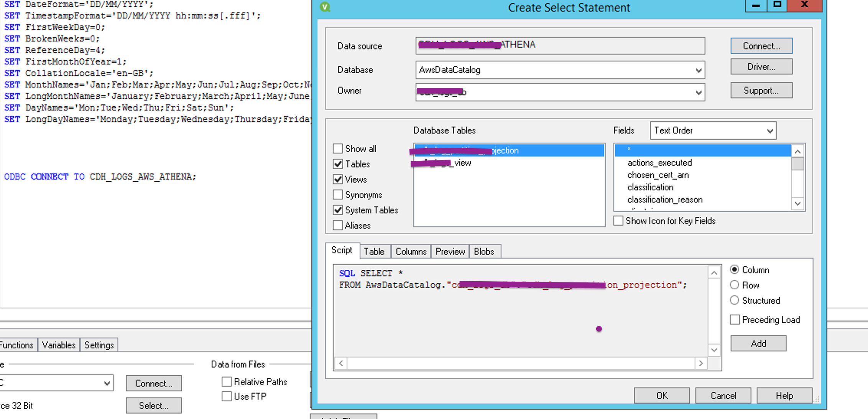
Task: Select the classification_reason field
Action: click(665, 200)
